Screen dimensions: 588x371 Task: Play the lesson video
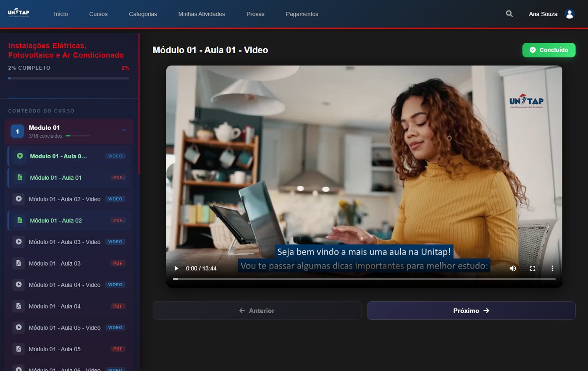176,268
